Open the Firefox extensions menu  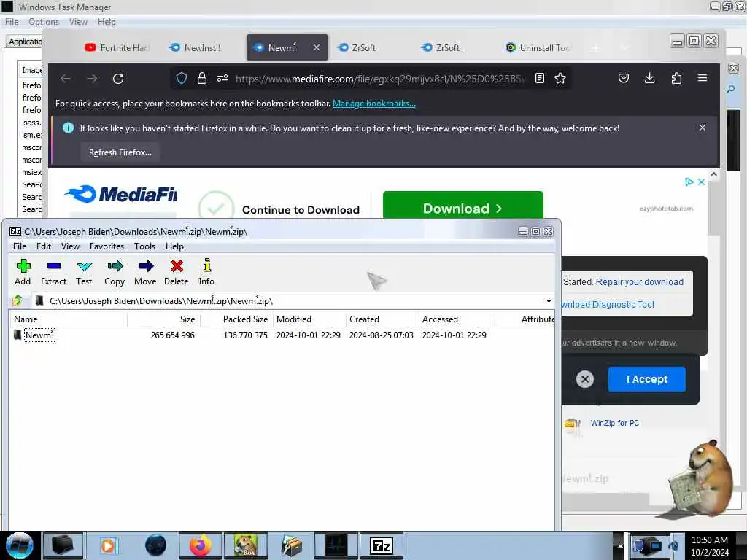(x=676, y=78)
